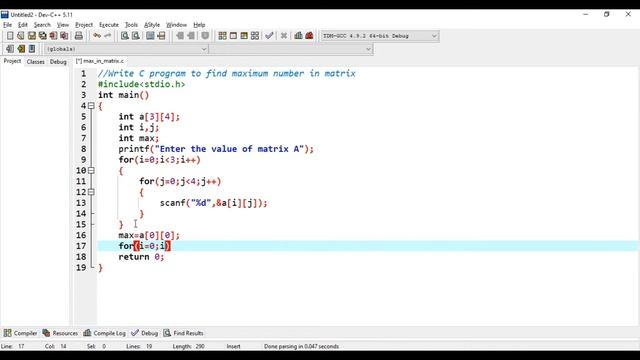Open the Debug bottom panel tab

coord(144,333)
